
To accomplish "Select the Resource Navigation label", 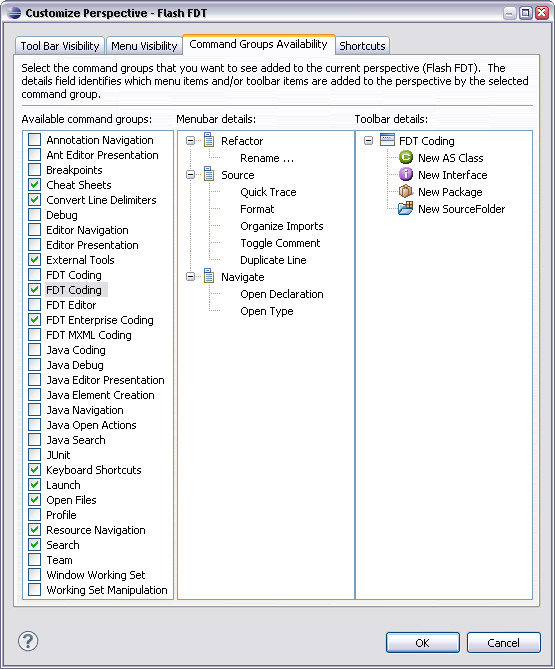I will [x=96, y=529].
